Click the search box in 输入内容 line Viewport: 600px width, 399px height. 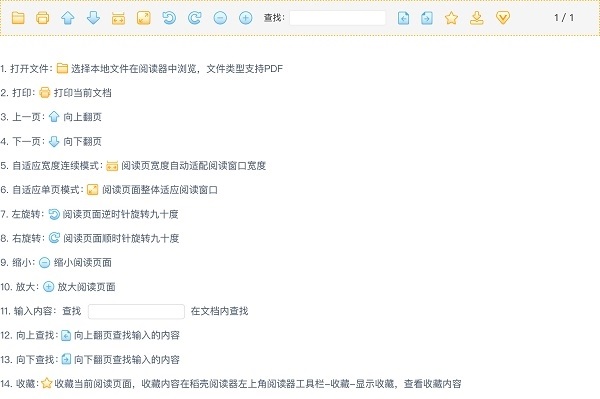(136, 311)
